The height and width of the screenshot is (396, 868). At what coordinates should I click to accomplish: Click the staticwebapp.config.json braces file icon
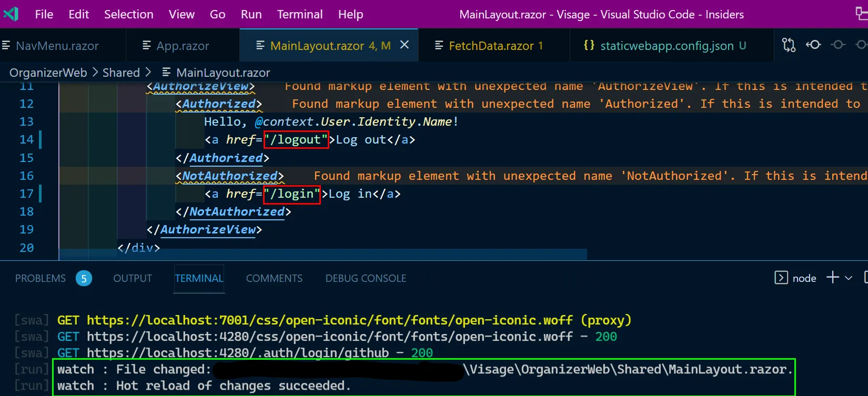[x=589, y=46]
